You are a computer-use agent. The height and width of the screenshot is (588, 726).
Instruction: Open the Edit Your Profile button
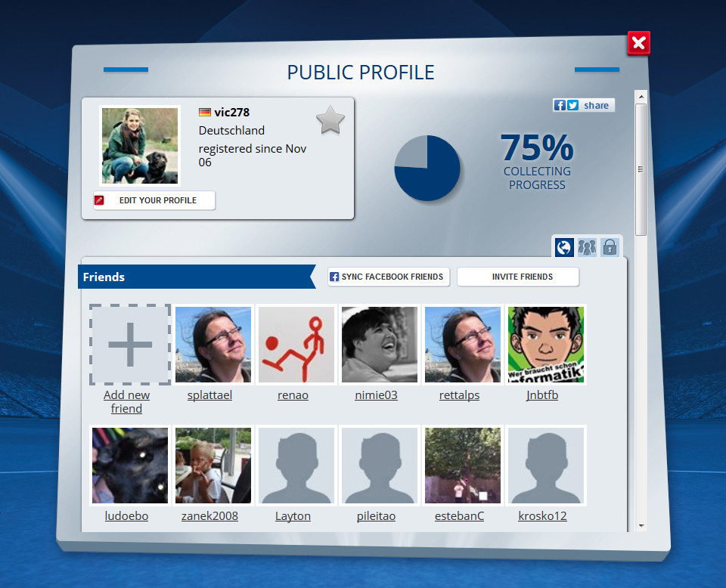[x=154, y=200]
